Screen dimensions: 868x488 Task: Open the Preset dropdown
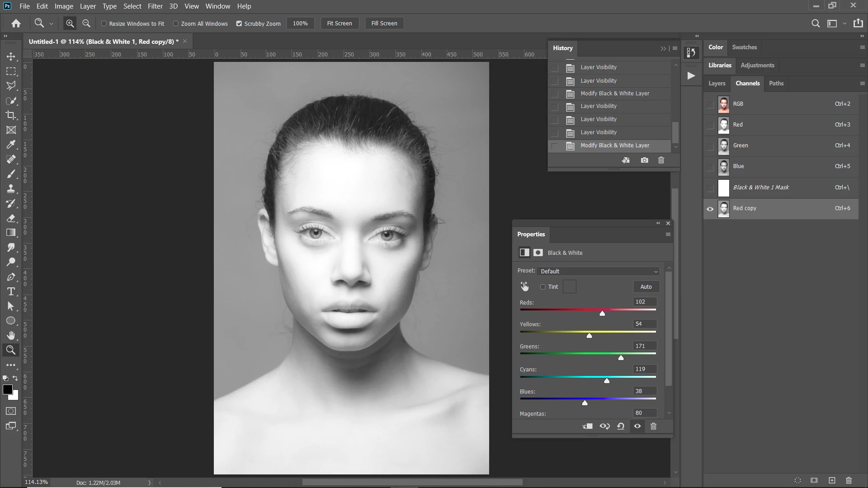pos(599,271)
